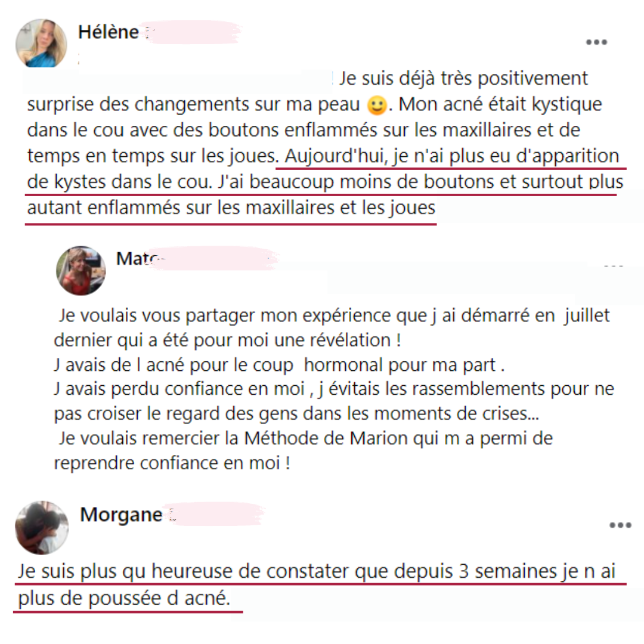The image size is (644, 644).
Task: Click the line 'J avais de l acné pour le coup hormonal'
Action: [x=279, y=365]
